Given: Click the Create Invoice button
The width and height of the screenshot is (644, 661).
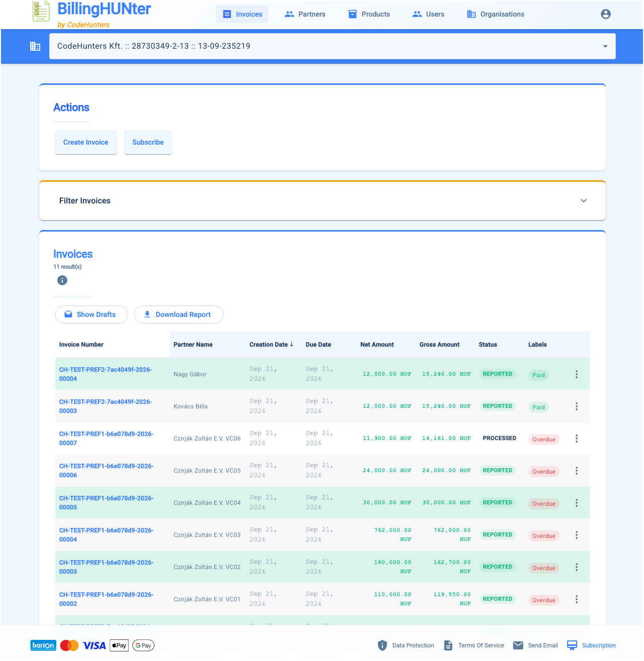Looking at the screenshot, I should coord(86,142).
